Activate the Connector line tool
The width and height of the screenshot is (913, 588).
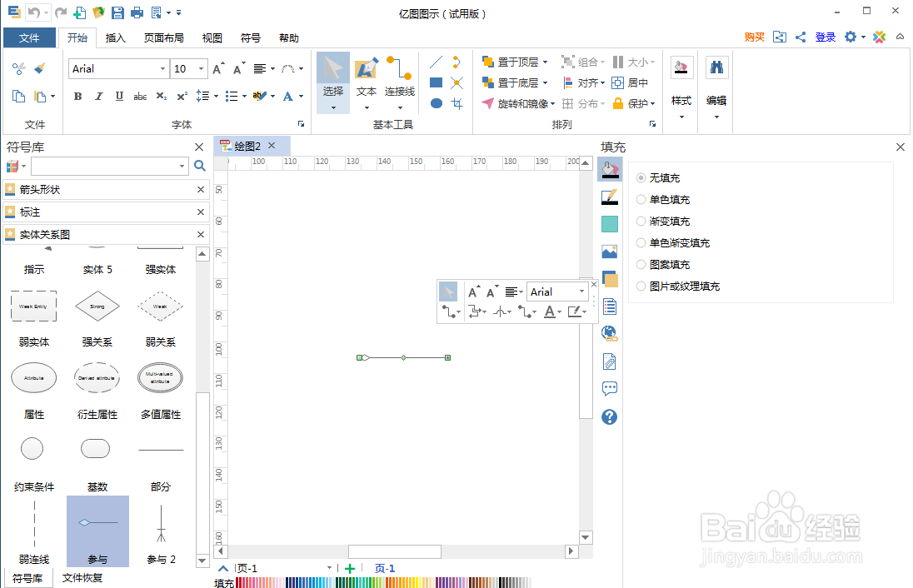tap(400, 82)
